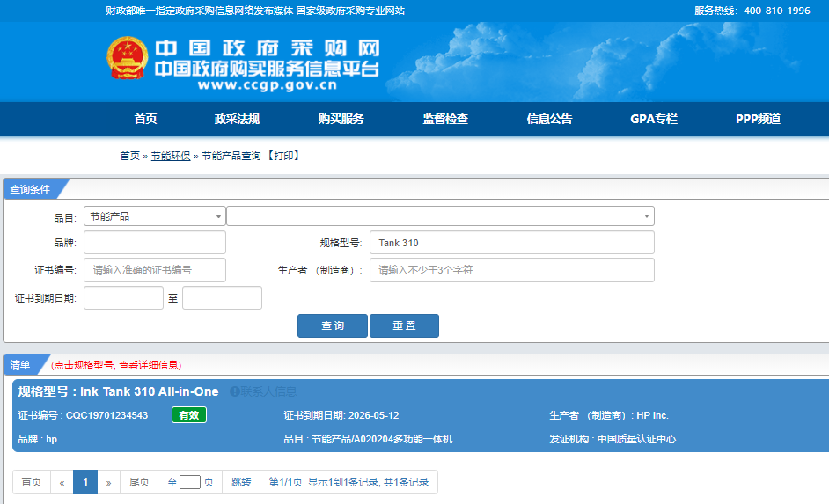
Task: Click 首页 in the breadcrumb
Action: click(x=130, y=156)
